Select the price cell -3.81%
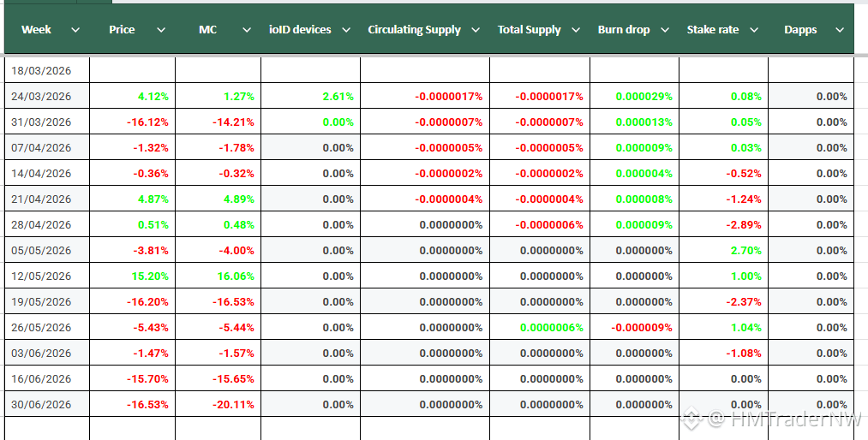 (x=132, y=251)
